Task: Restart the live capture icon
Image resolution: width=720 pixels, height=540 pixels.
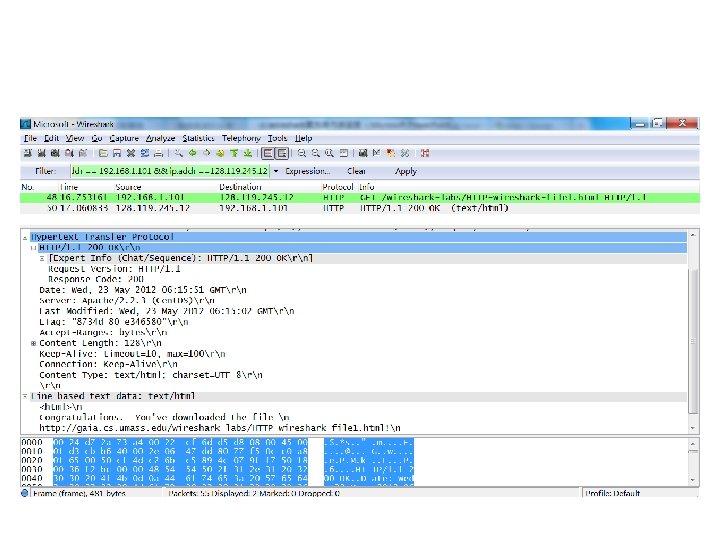Action: click(82, 153)
